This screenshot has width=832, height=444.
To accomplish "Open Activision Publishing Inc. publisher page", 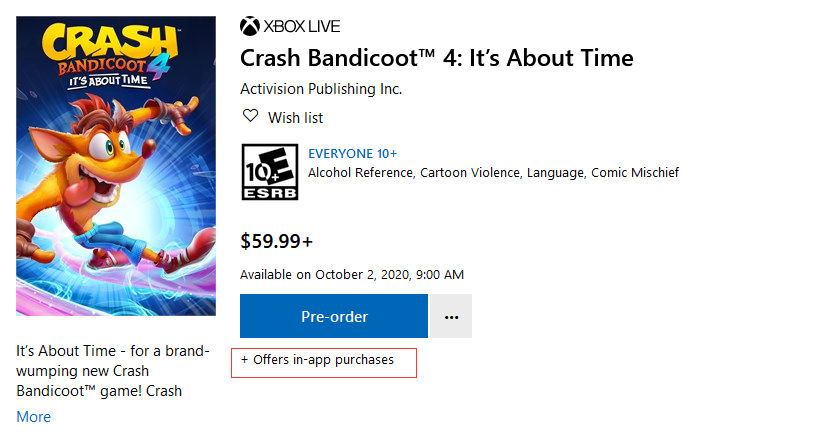I will coord(321,89).
